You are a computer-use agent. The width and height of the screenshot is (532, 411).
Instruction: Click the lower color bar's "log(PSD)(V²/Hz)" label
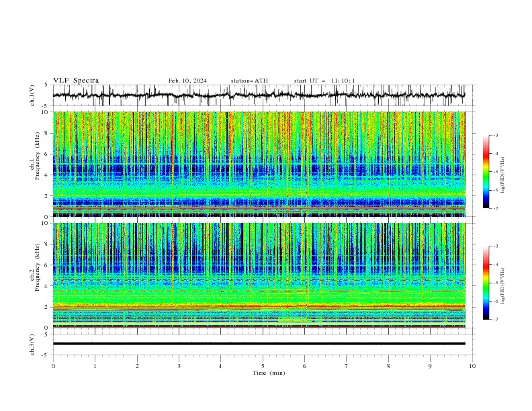tap(503, 285)
